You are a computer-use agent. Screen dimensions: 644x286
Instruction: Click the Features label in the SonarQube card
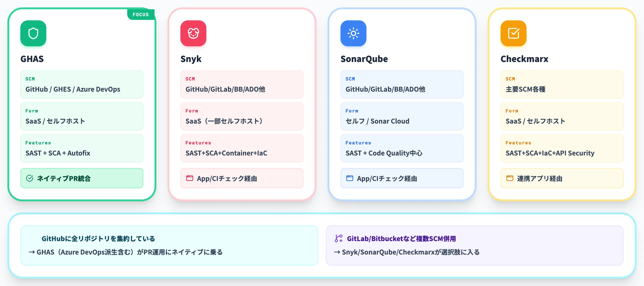tap(358, 143)
